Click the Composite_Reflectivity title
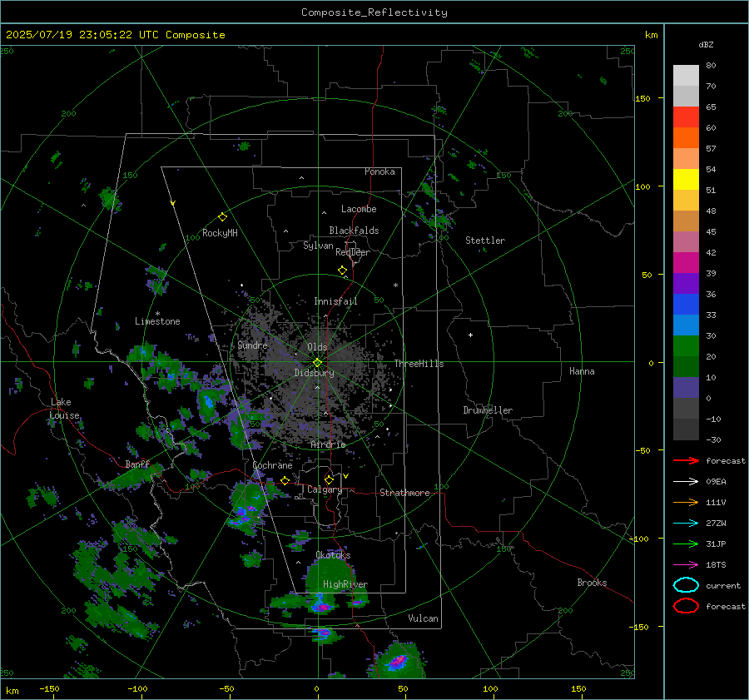This screenshot has height=700, width=749. pos(374,12)
